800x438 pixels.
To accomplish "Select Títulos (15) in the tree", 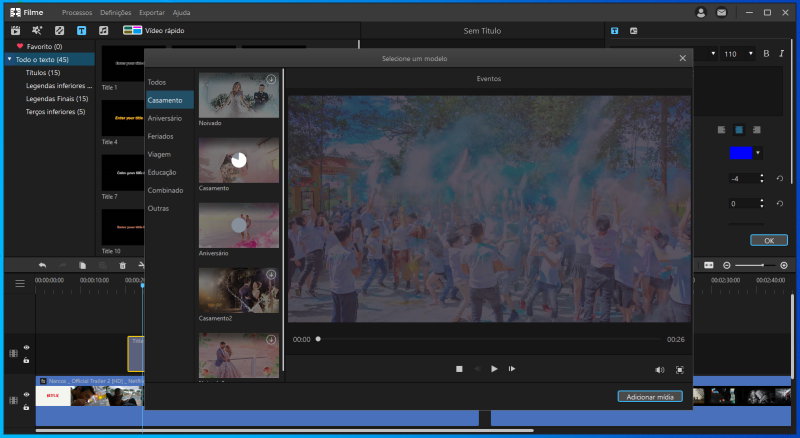I will [x=43, y=72].
